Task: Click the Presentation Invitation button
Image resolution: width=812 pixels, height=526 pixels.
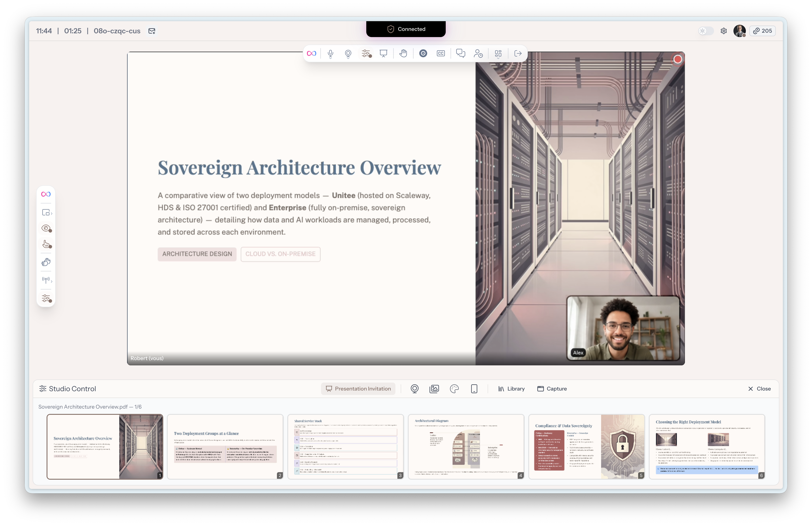Action: tap(358, 389)
